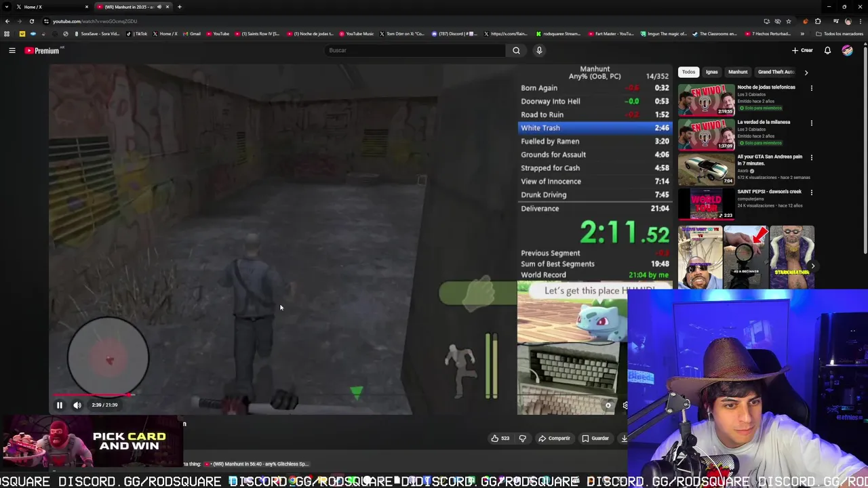The image size is (868, 488).
Task: Open the apps grid icon on the bookmarks bar
Action: (7, 34)
